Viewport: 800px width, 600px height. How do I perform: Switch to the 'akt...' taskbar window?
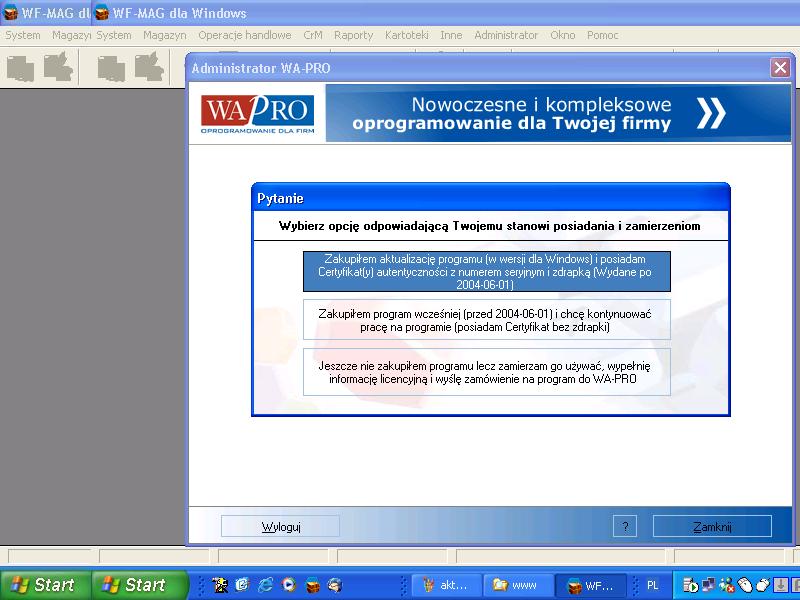(445, 585)
